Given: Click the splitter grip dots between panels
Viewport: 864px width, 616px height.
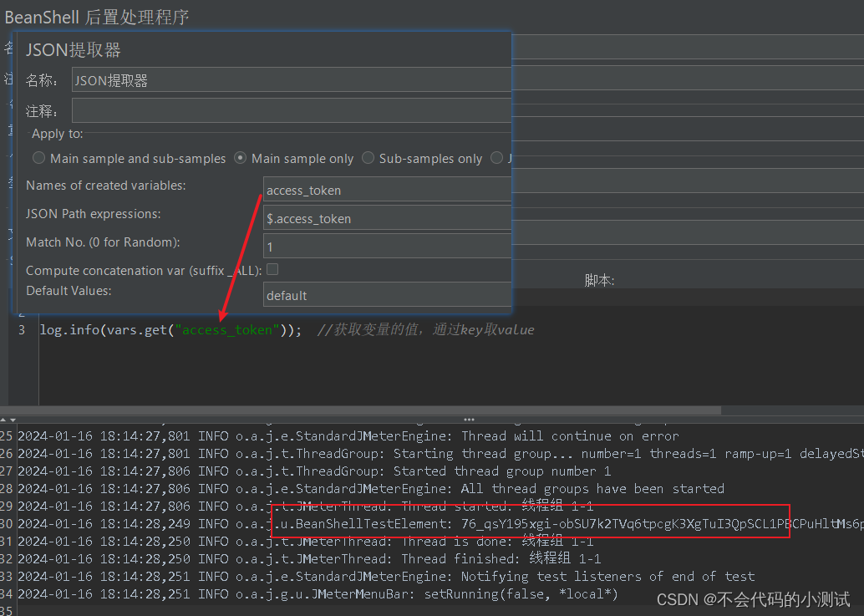Looking at the screenshot, I should tap(468, 420).
